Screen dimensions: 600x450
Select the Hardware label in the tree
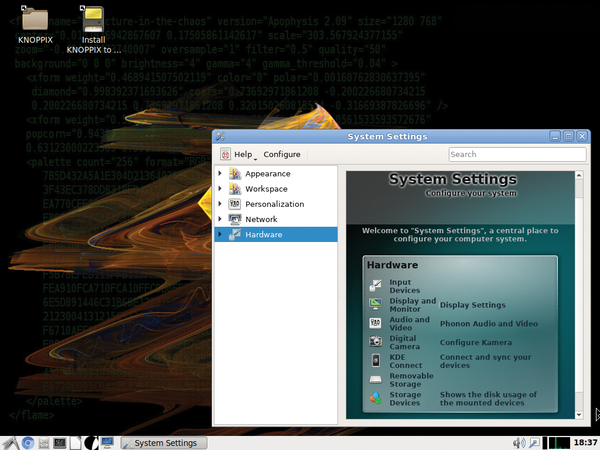pyautogui.click(x=264, y=235)
